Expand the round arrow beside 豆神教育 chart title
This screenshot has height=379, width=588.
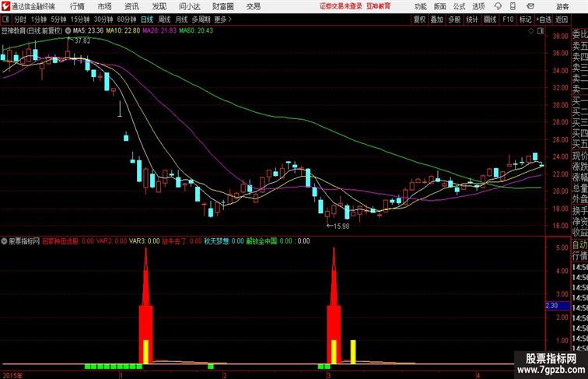coord(68,31)
